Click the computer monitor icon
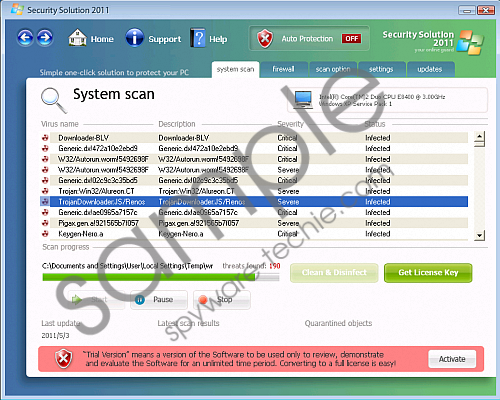 303,100
